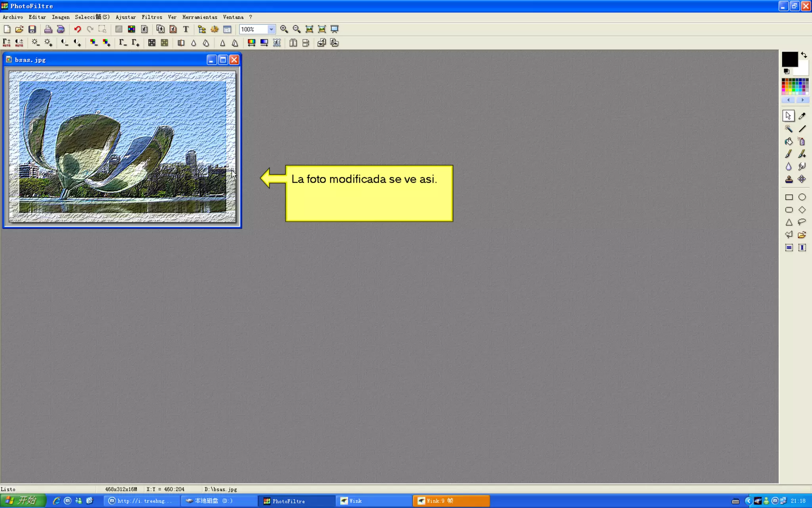Choose the rounded rectangle selection shape
This screenshot has width=812, height=508.
789,210
